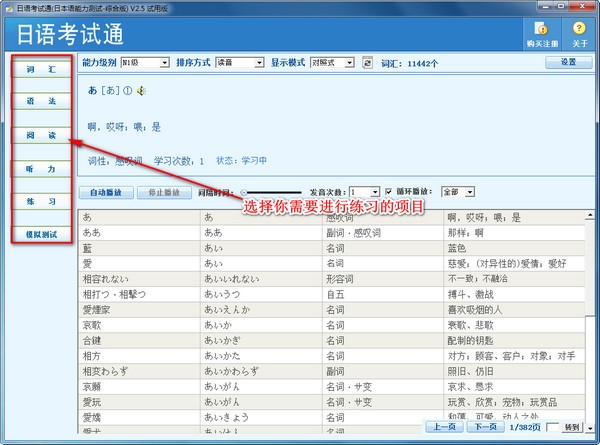Screen dimensions: 600x445
Task: Click the refresh icon beside 显示模式
Action: [x=367, y=62]
